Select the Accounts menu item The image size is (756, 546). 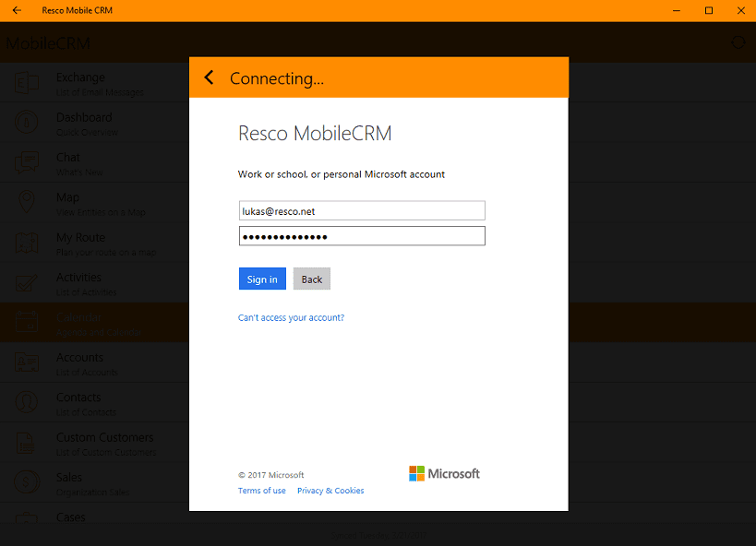(x=94, y=362)
